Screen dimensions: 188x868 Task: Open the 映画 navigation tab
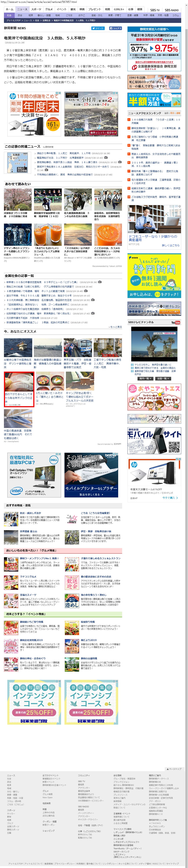pos(82,9)
